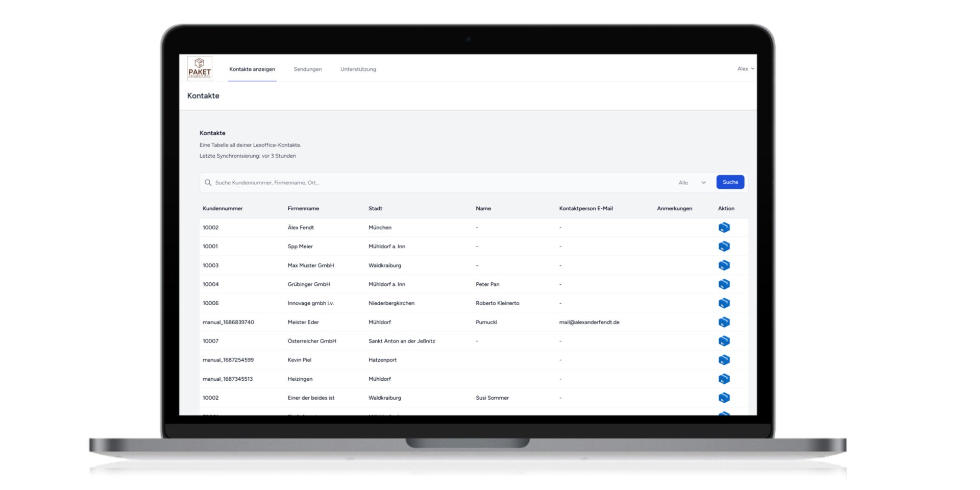Image resolution: width=980 pixels, height=490 pixels.
Task: Click package icon for Heizingen row
Action: 724,379
